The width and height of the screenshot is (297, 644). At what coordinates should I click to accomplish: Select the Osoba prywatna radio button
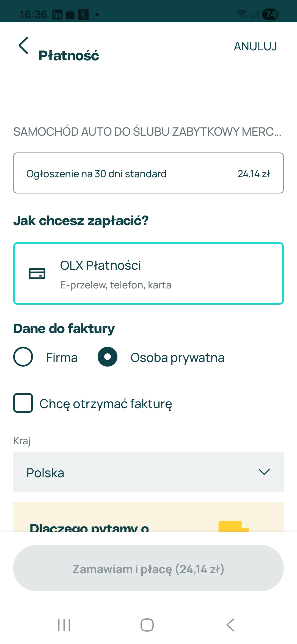tap(108, 357)
